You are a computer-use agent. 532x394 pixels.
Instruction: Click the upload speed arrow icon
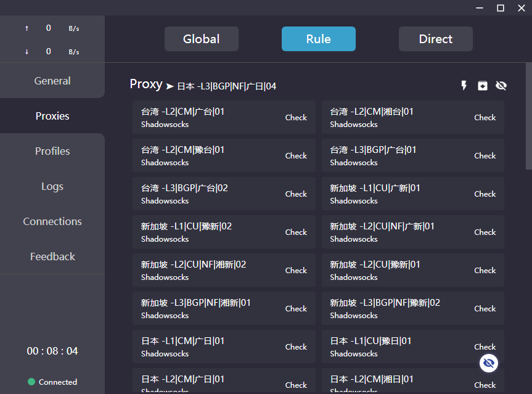tap(27, 28)
